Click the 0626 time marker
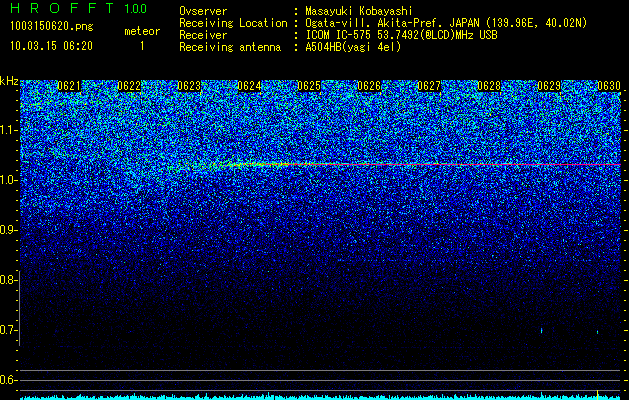This screenshot has height=400, width=629. (x=369, y=86)
